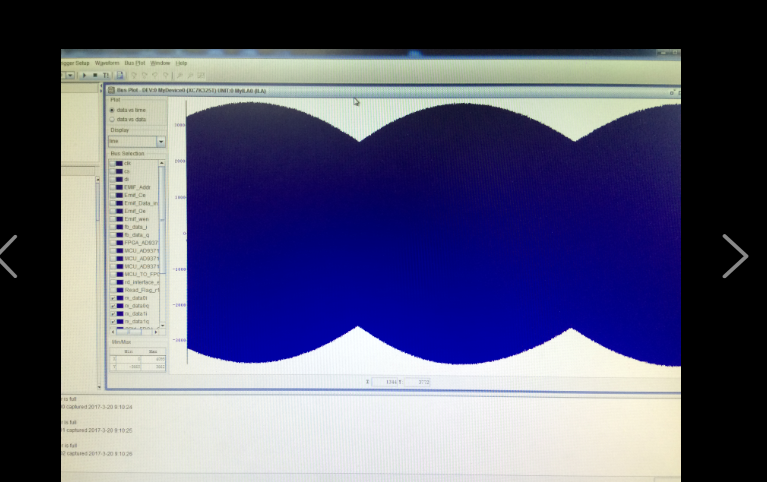This screenshot has height=482, width=767.
Task: Click the Zoom In magnifier toolbar icon
Action: click(x=180, y=76)
